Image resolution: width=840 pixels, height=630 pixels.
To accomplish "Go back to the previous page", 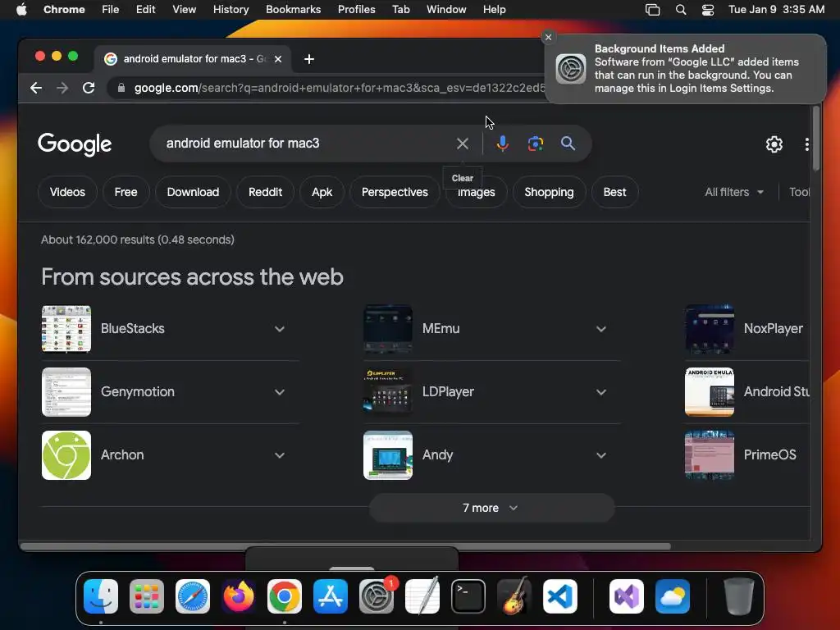I will click(x=36, y=88).
